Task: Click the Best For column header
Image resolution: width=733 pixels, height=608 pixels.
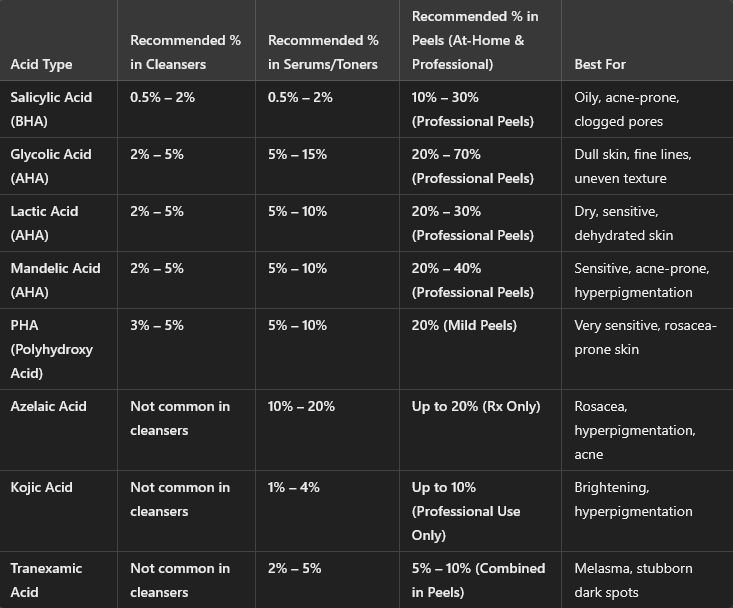Action: tap(600, 64)
